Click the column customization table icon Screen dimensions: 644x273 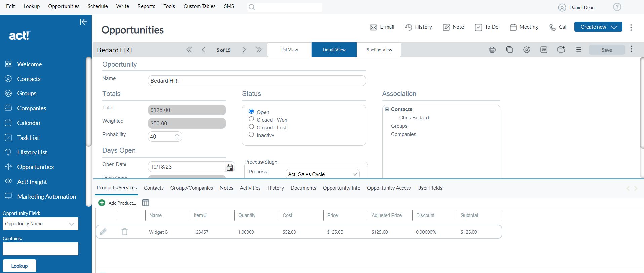[x=146, y=203]
